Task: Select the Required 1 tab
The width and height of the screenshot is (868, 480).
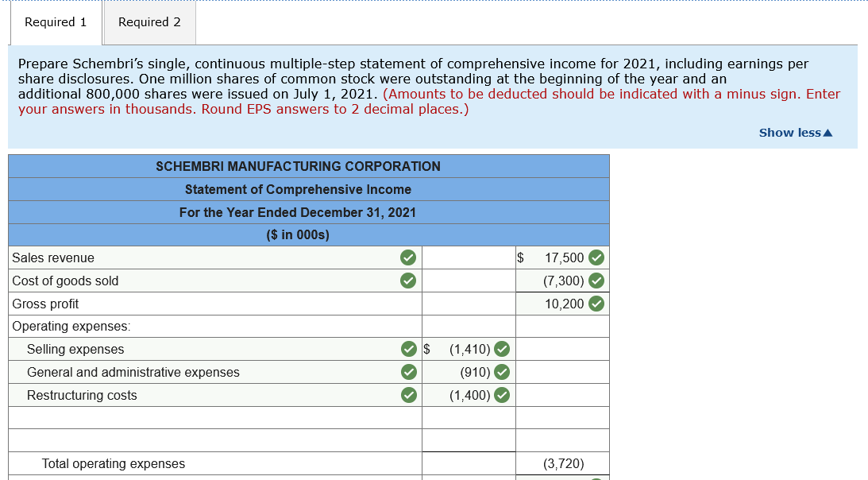Action: click(x=56, y=22)
